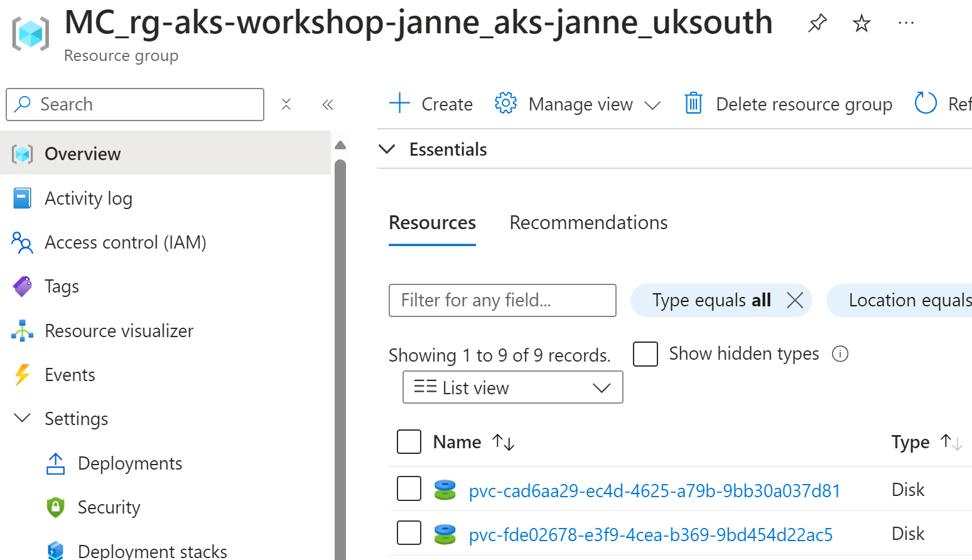Viewport: 972px width, 560px height.
Task: Open Overview in the sidebar
Action: click(166, 153)
